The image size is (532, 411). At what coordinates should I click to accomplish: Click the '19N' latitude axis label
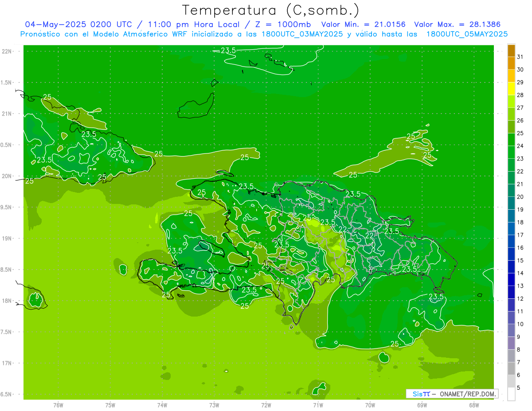(x=6, y=238)
